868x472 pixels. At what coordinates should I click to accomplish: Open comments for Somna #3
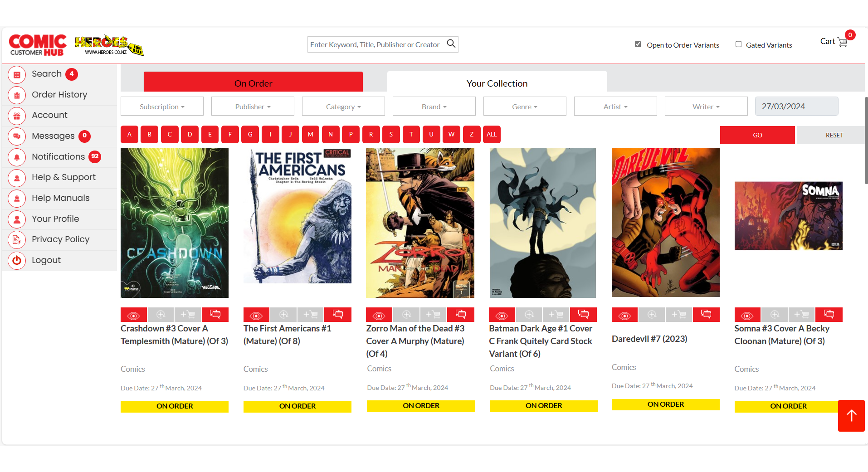tap(829, 315)
